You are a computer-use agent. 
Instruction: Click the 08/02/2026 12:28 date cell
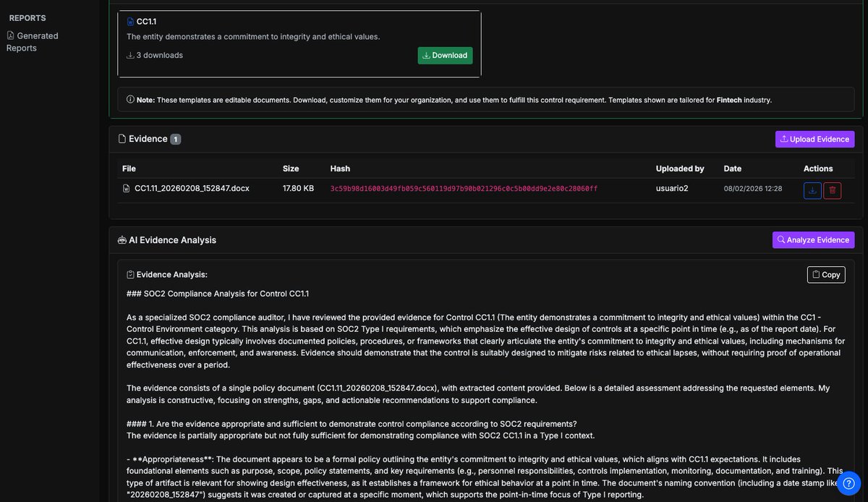click(753, 188)
